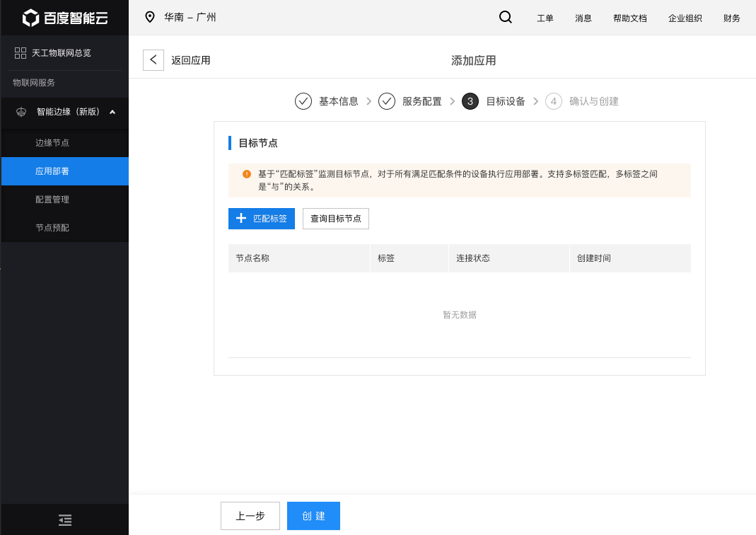Open 财务 in top navigation
This screenshot has height=535, width=756.
coord(732,18)
